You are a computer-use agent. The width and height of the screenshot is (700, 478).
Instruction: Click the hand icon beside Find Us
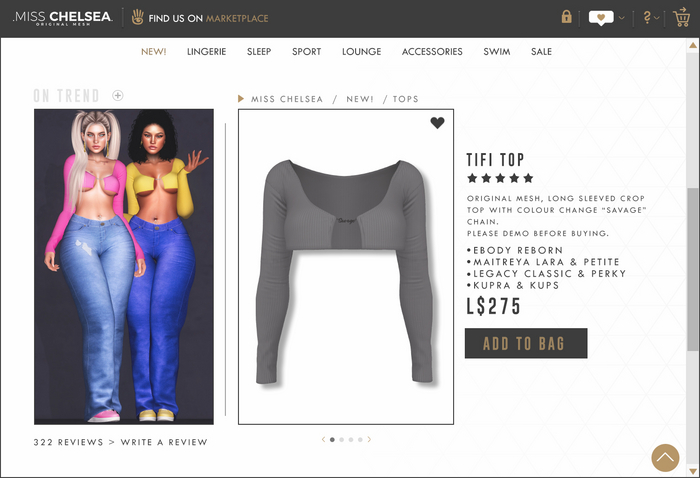pos(138,17)
